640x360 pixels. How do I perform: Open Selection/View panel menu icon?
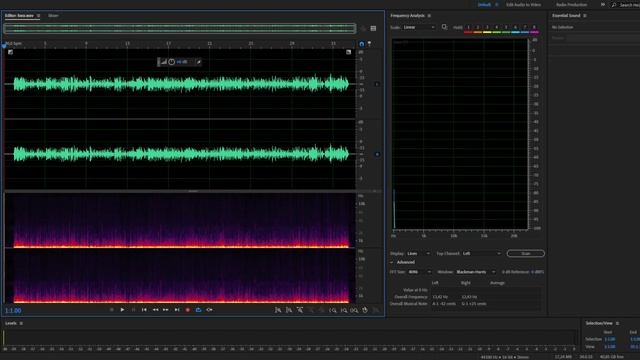pos(617,323)
